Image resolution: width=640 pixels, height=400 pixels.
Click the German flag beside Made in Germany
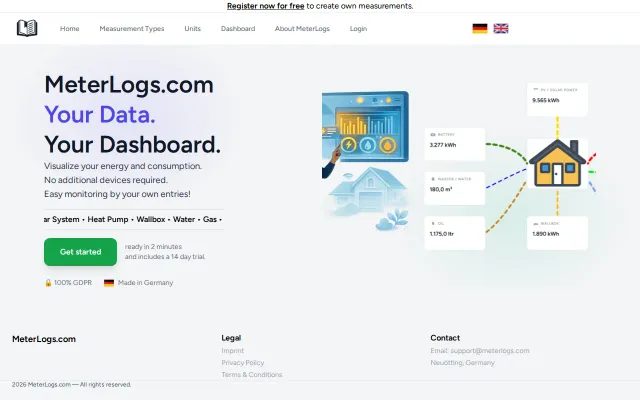[x=109, y=282]
